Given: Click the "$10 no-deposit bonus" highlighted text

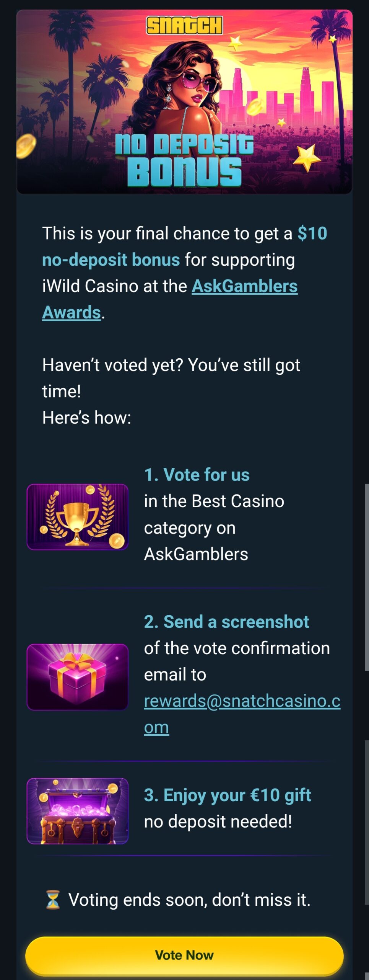Looking at the screenshot, I should pyautogui.click(x=111, y=260).
